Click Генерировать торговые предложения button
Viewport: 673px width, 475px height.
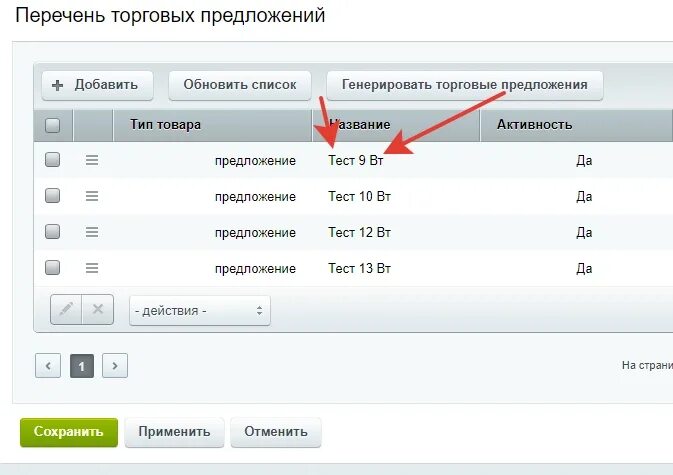pos(465,85)
